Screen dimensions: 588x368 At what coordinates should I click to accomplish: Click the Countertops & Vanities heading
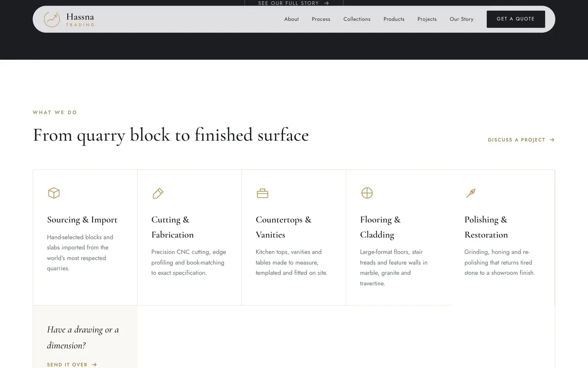[283, 227]
